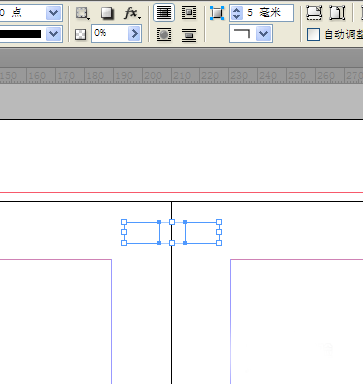Open corner options icon
Viewport: 363px width, 384px height.
pyautogui.click(x=217, y=13)
